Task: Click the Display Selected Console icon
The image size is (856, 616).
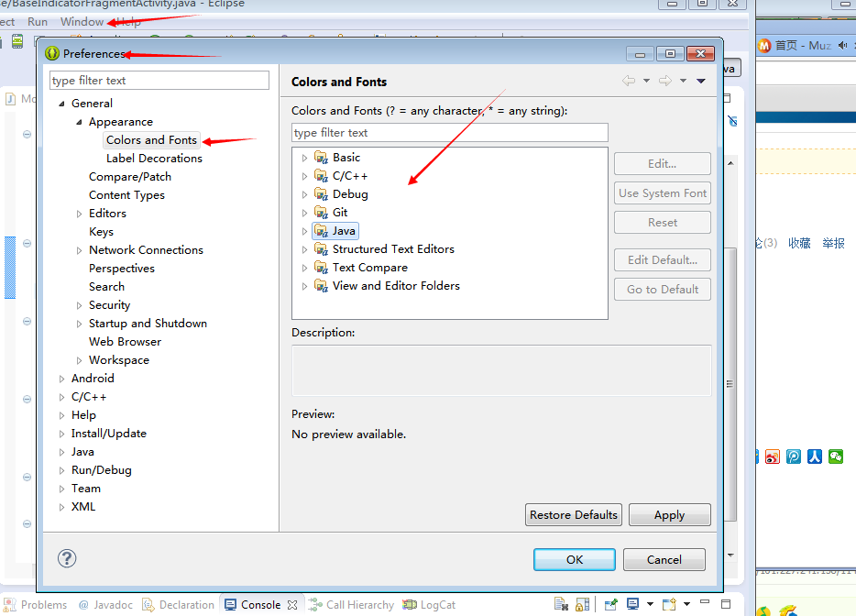Action: pyautogui.click(x=632, y=604)
